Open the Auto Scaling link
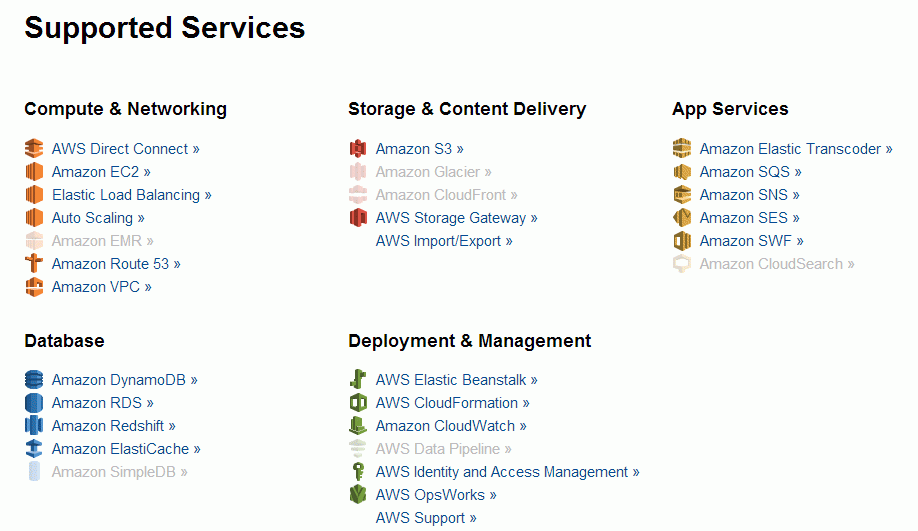This screenshot has height=531, width=918. point(98,218)
